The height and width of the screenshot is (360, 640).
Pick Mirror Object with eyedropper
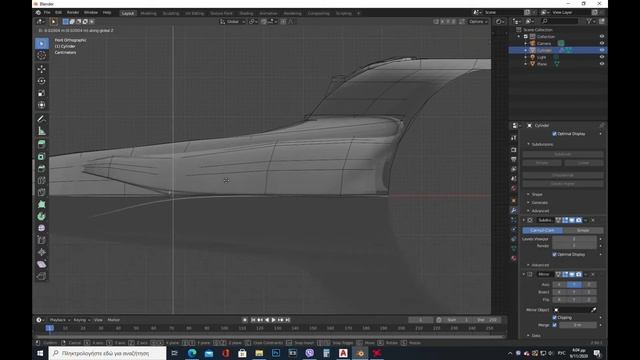click(x=593, y=310)
